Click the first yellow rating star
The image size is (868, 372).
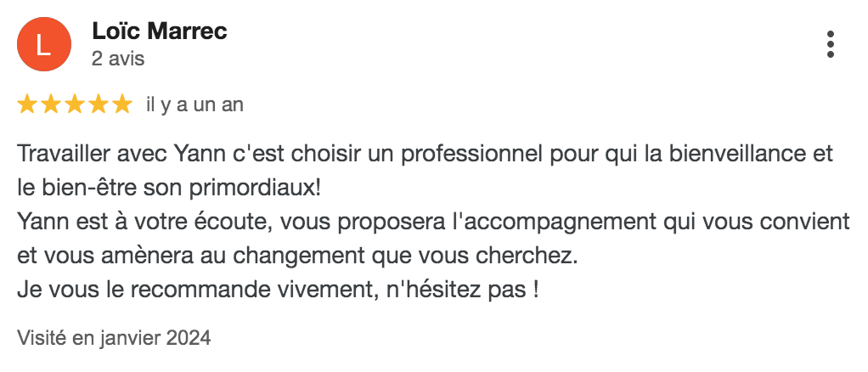click(27, 104)
